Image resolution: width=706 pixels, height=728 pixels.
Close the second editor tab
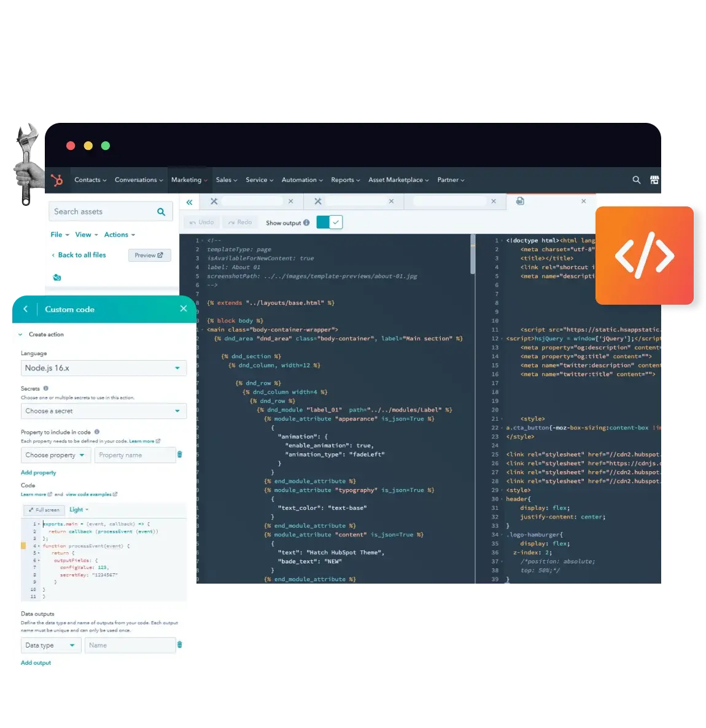391,201
